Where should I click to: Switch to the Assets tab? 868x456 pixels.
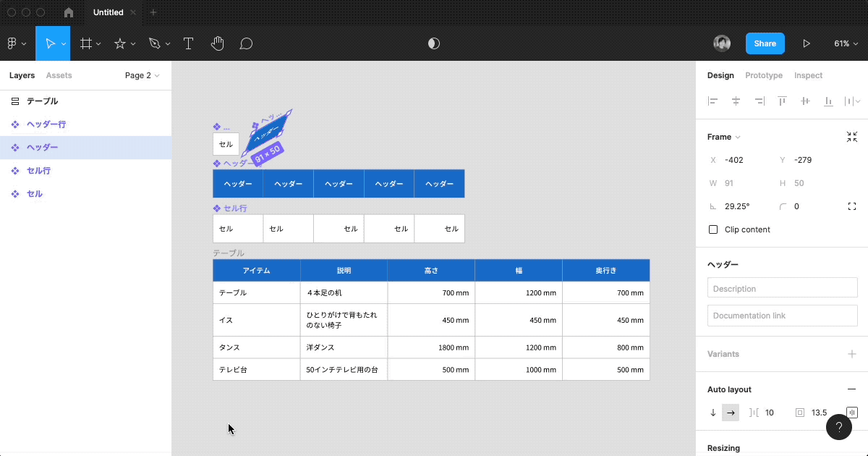tap(59, 75)
